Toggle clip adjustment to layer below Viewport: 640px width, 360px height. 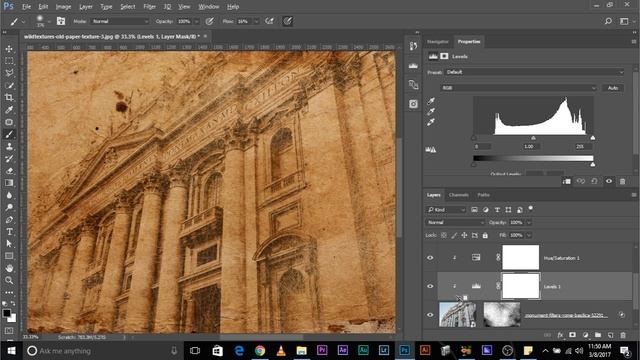567,181
